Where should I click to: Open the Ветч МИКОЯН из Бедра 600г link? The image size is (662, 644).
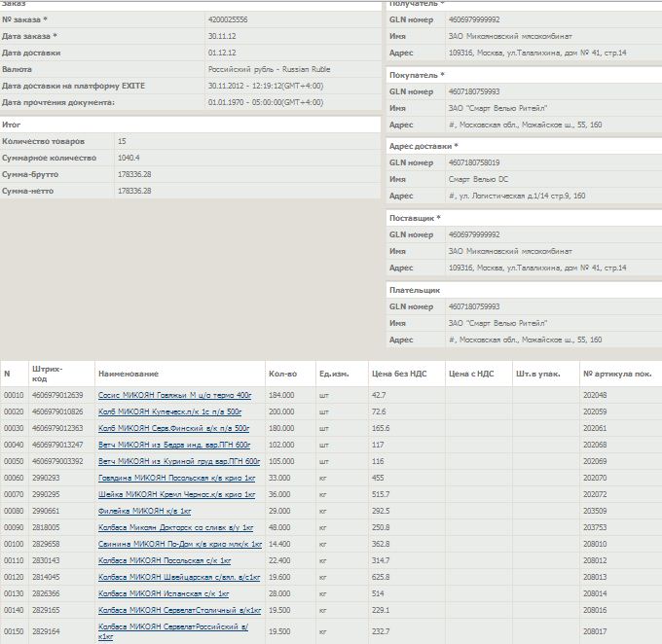pyautogui.click(x=174, y=445)
